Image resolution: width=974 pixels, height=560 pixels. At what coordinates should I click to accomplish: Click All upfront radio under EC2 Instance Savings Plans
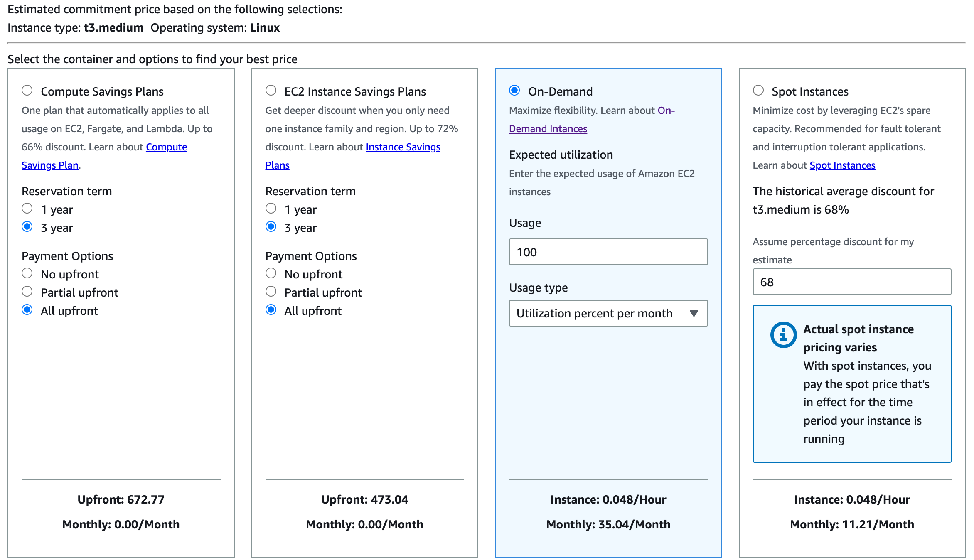(x=271, y=309)
